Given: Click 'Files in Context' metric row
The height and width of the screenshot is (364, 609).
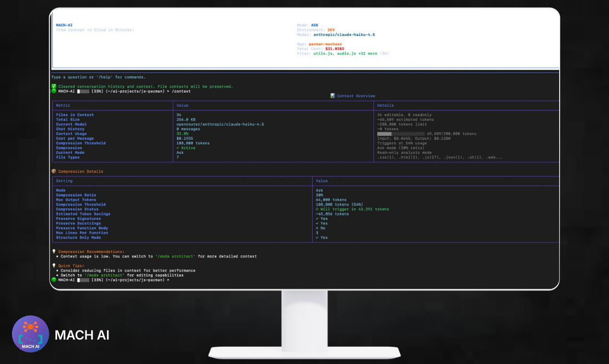Looking at the screenshot, I should [75, 115].
